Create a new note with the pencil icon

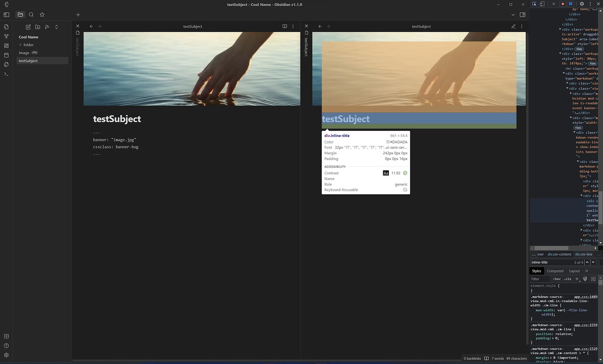coord(28,27)
